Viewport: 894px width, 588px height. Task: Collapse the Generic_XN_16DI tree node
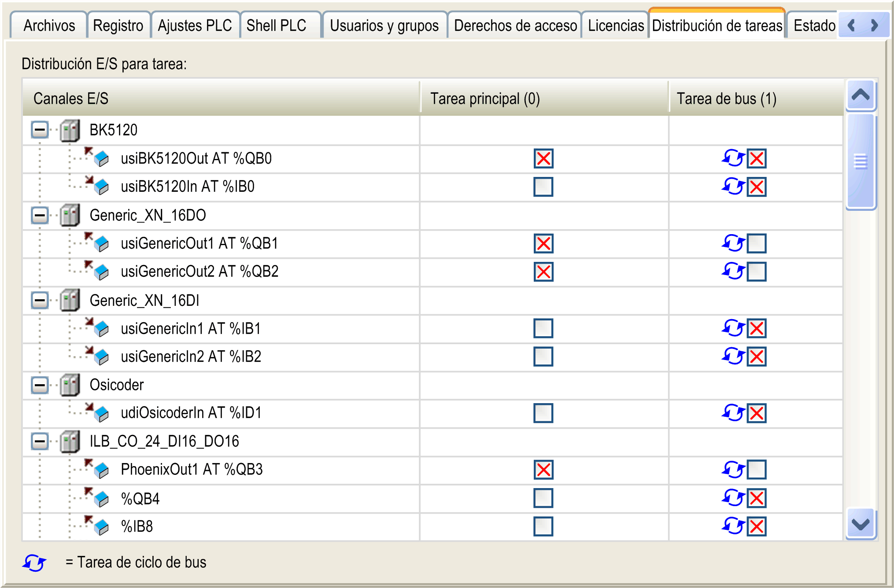click(x=40, y=301)
